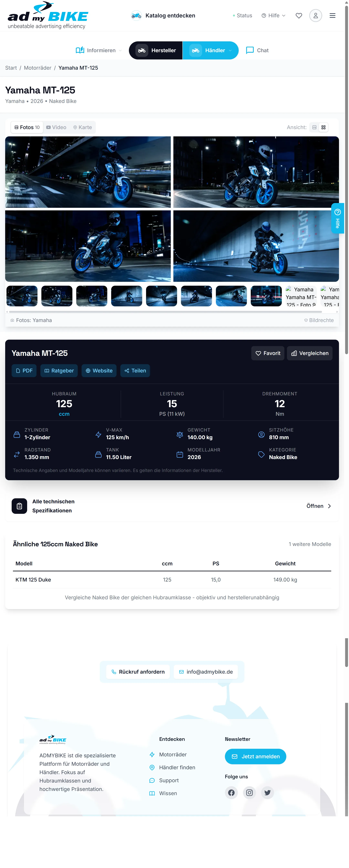This screenshot has height=868, width=349.
Task: Click the Instagram icon in footer
Action: click(249, 793)
